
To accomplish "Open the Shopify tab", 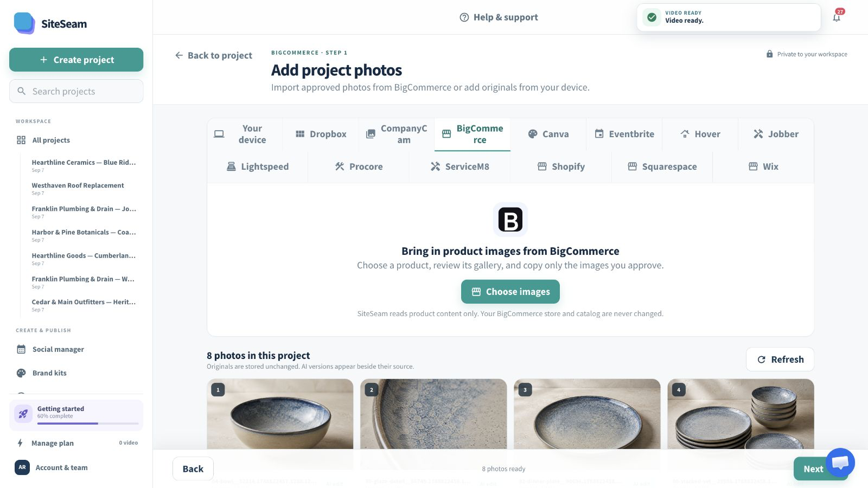I will [x=561, y=166].
